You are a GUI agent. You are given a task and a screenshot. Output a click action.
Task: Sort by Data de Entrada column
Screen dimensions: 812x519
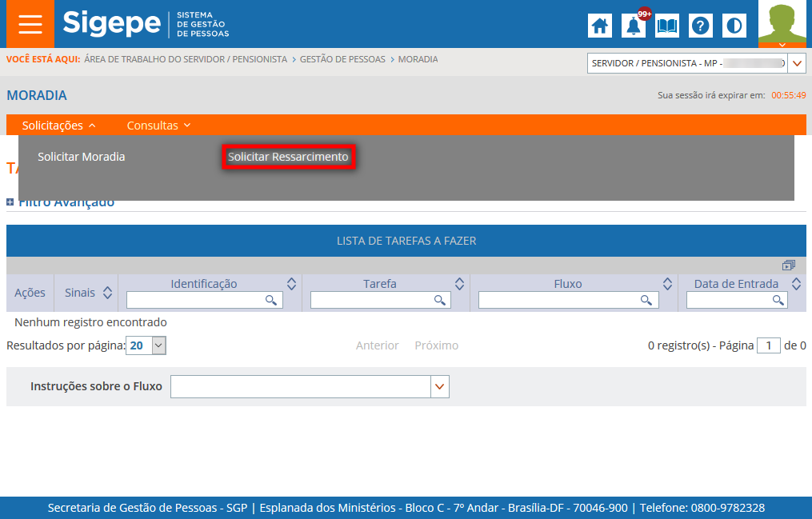point(796,284)
